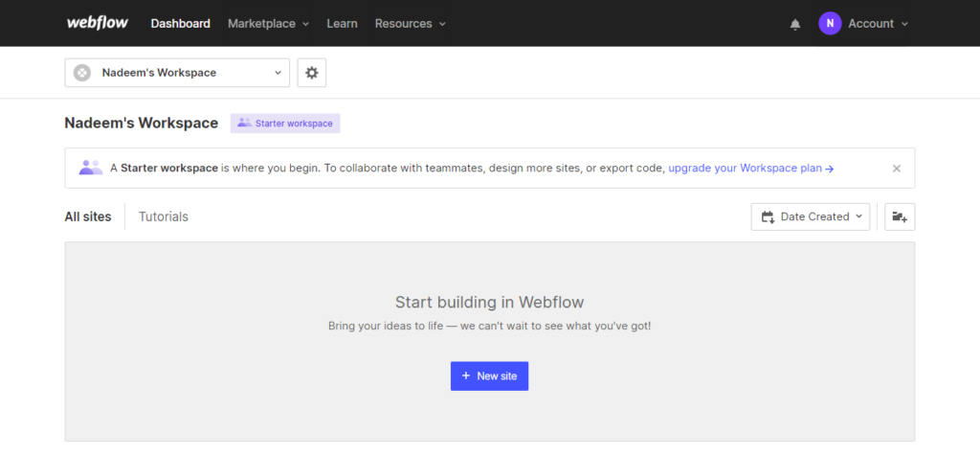Click the people icon in the banner
The image size is (980, 454).
coord(91,168)
